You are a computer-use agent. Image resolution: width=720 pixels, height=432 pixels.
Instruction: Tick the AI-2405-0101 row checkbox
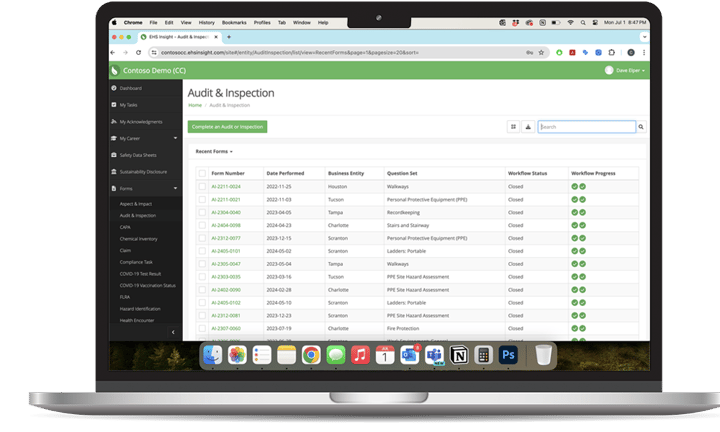click(202, 251)
